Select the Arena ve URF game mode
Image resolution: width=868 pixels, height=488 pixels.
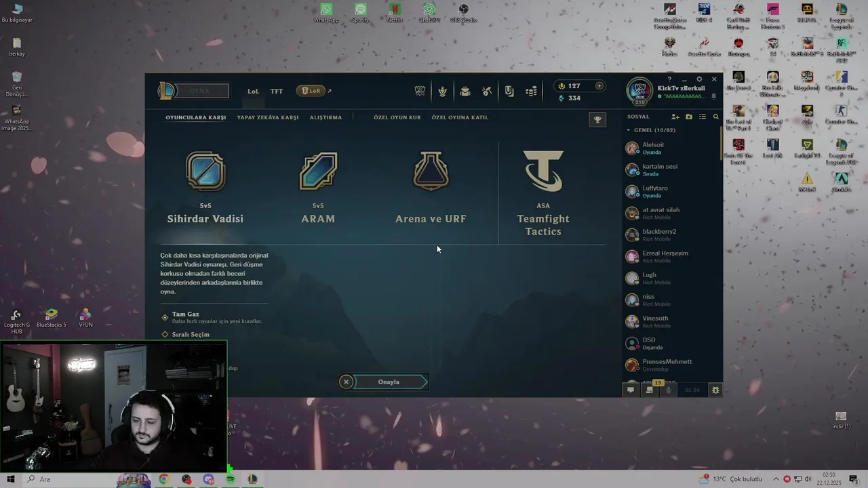[x=431, y=188]
